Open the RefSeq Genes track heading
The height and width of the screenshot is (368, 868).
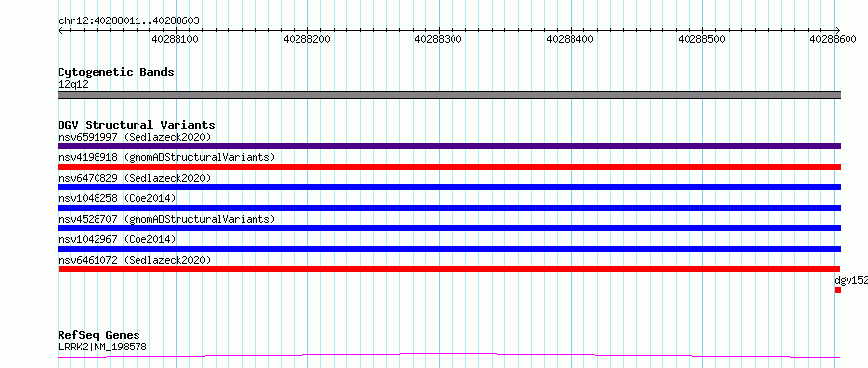[99, 336]
